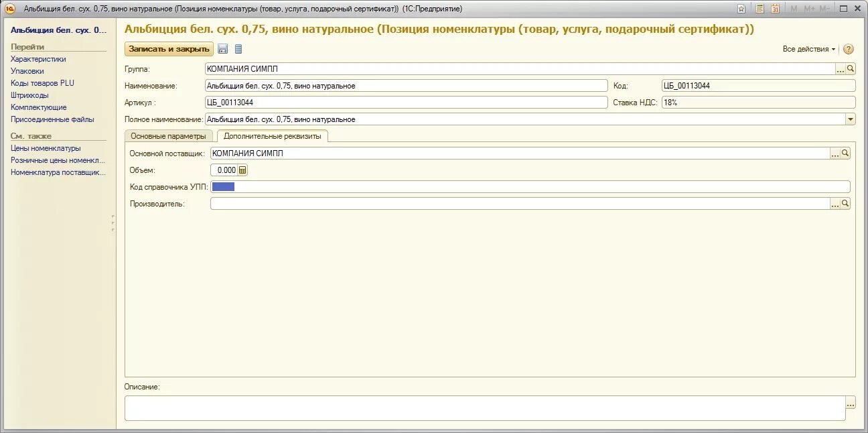Focus the Код справочника УПП field
868x433 pixels.
530,187
